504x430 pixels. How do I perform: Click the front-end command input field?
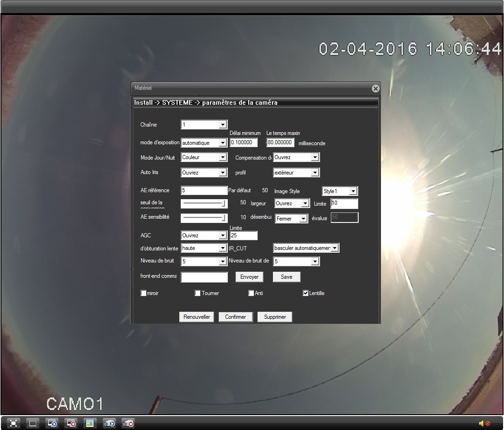204,277
